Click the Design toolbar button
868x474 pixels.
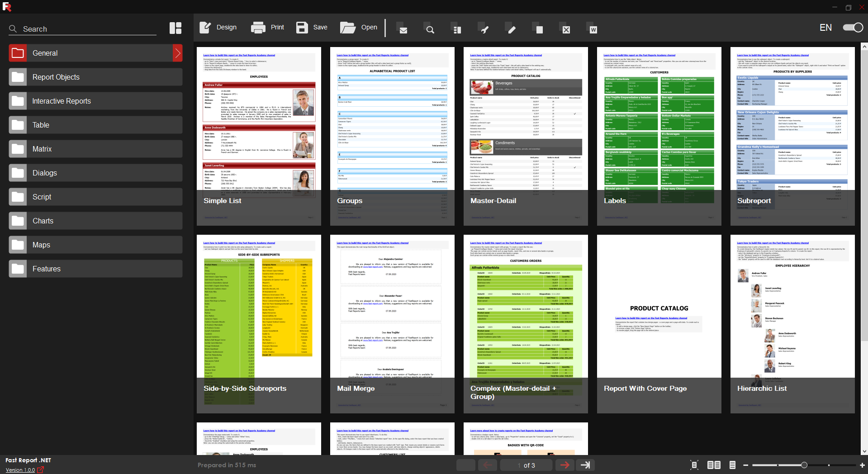[x=218, y=28]
